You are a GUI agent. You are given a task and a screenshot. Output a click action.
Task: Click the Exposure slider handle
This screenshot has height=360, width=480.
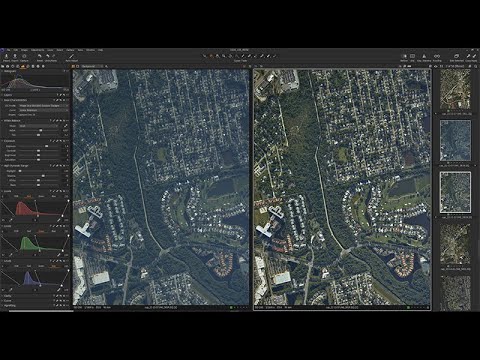pos(46,146)
